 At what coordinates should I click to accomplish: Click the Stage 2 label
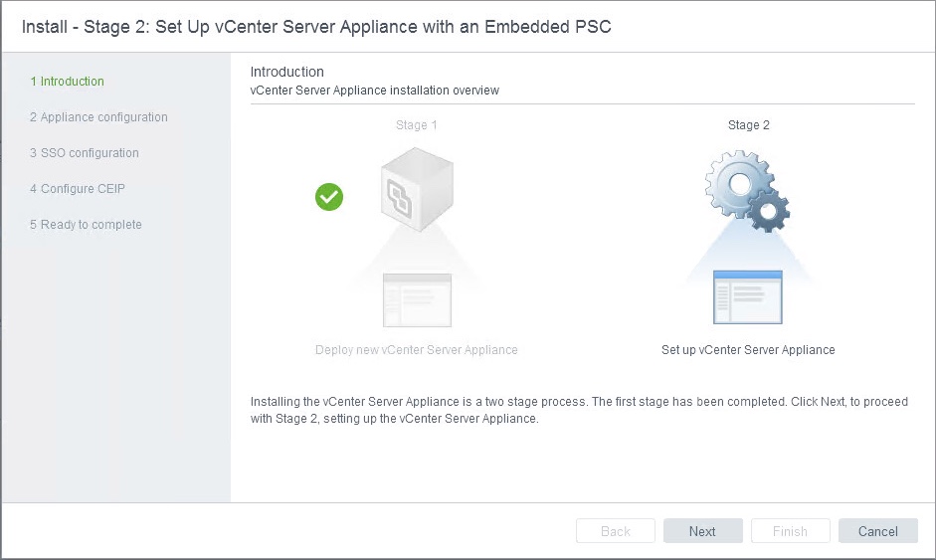point(748,125)
